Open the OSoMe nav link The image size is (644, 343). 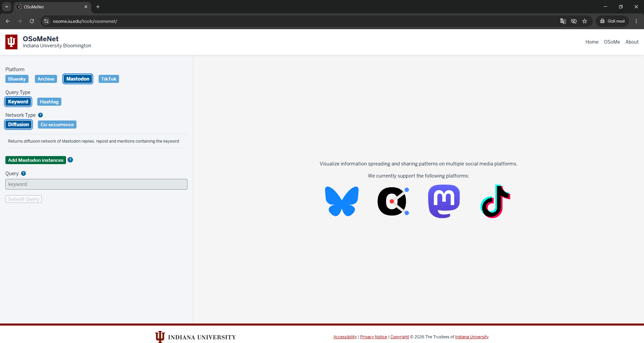[612, 42]
